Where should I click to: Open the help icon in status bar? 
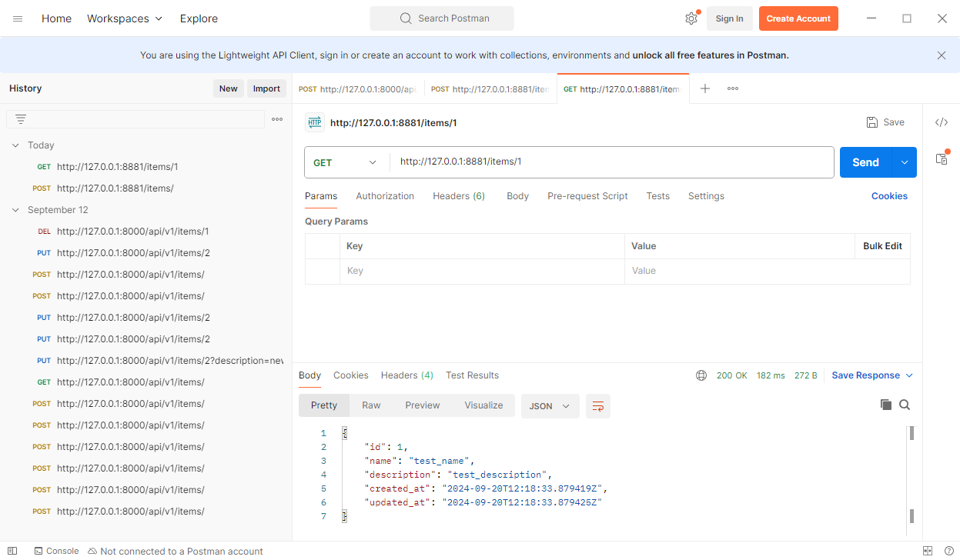coord(948,551)
